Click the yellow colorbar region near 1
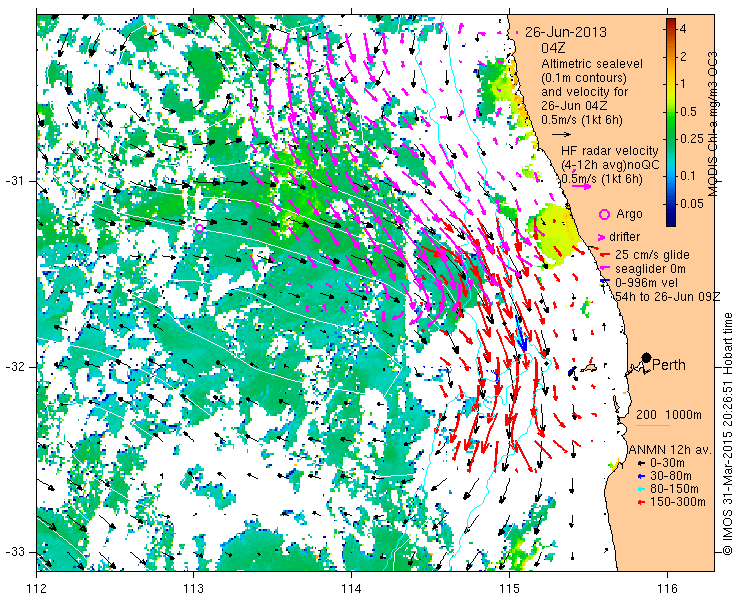 coord(671,84)
